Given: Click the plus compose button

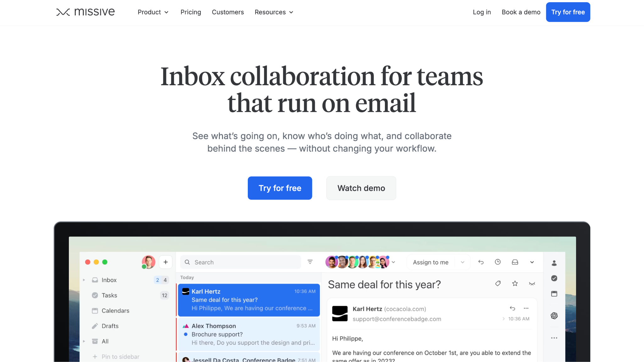Looking at the screenshot, I should click(x=166, y=262).
